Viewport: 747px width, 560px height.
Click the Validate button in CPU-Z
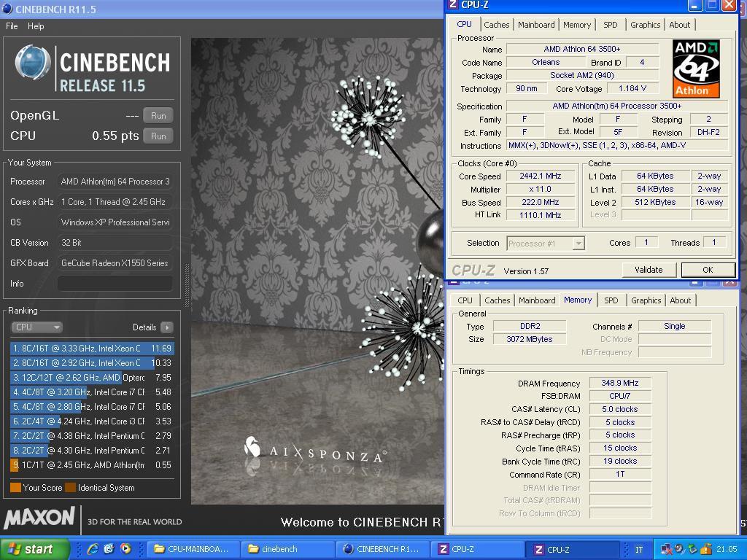click(x=649, y=270)
